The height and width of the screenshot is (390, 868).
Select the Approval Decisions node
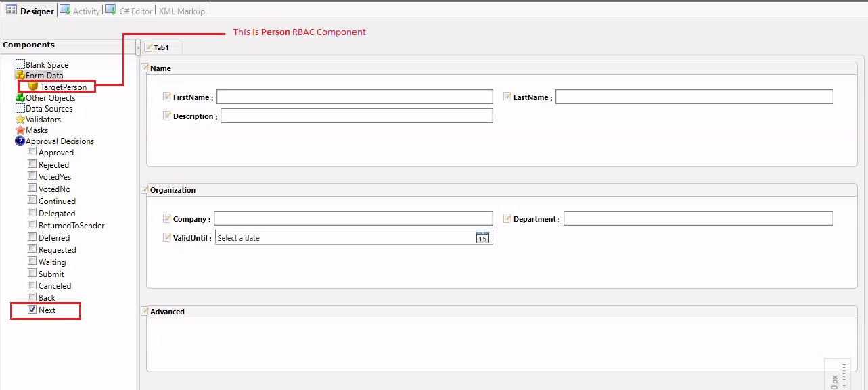pyautogui.click(x=60, y=141)
